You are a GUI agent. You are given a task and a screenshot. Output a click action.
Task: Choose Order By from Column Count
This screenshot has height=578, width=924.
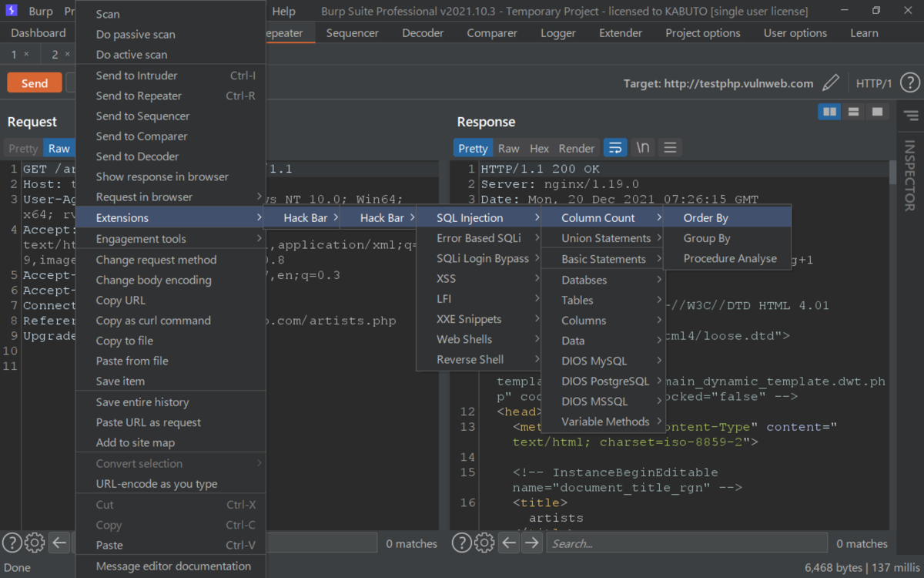tap(727, 218)
